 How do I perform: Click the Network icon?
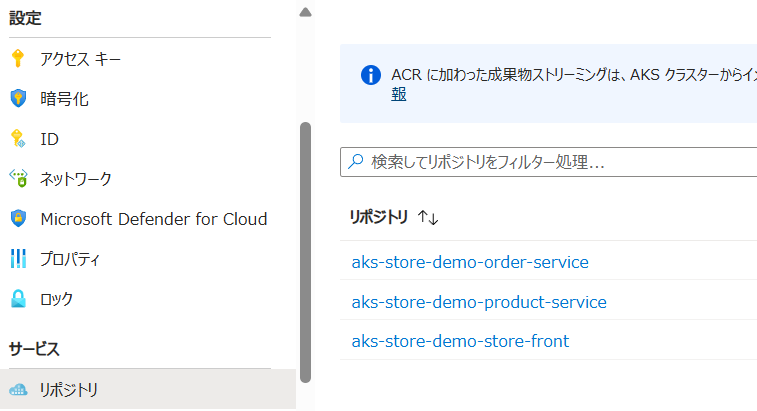point(18,178)
